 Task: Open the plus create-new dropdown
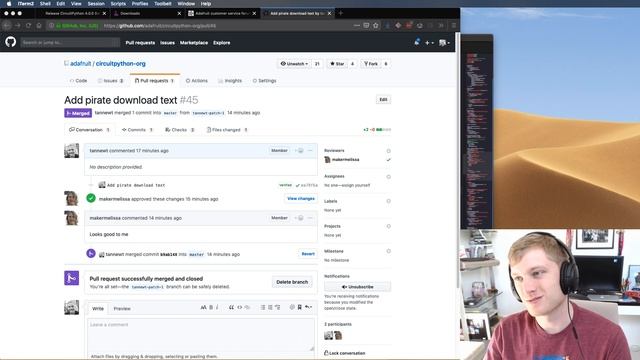pyautogui.click(x=429, y=42)
